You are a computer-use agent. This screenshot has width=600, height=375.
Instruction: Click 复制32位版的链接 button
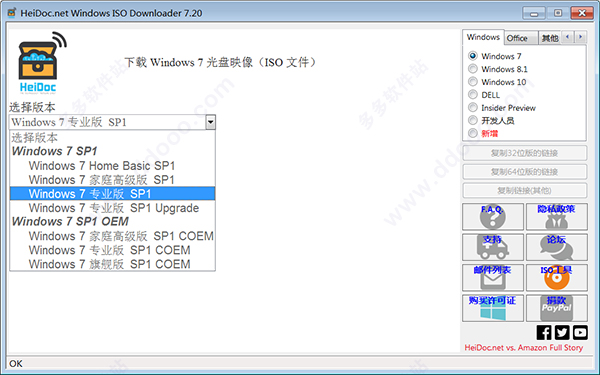click(524, 153)
